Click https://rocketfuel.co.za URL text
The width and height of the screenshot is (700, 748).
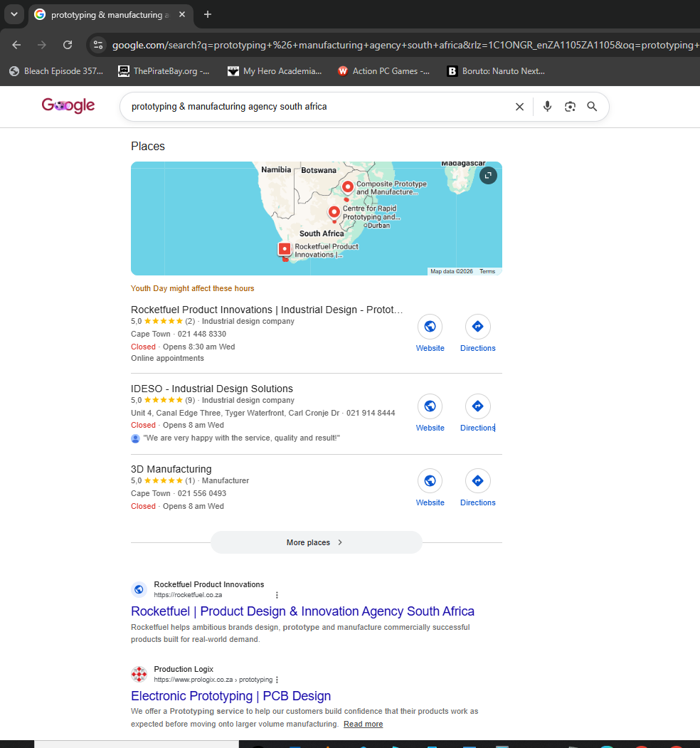[x=188, y=595]
